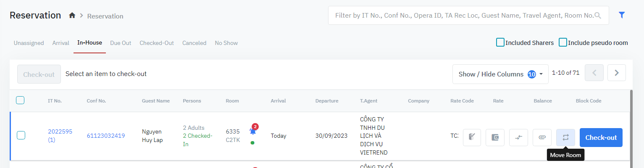
Task: Click the door check icon in row
Action: tap(472, 137)
